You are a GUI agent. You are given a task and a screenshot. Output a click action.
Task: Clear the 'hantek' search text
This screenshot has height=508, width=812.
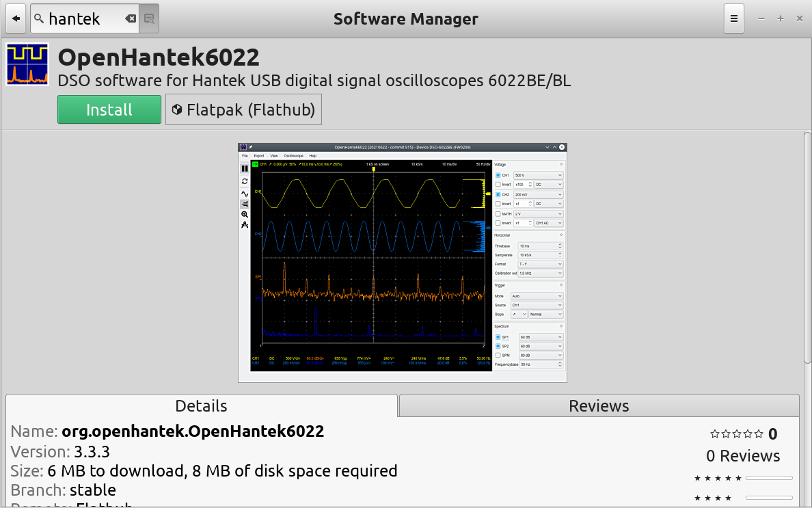tap(131, 18)
